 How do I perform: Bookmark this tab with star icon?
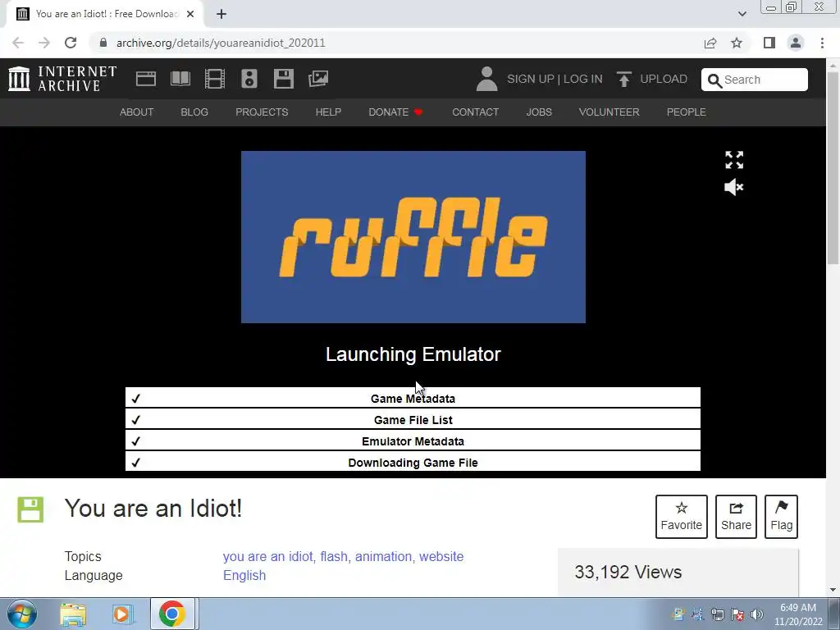737,43
